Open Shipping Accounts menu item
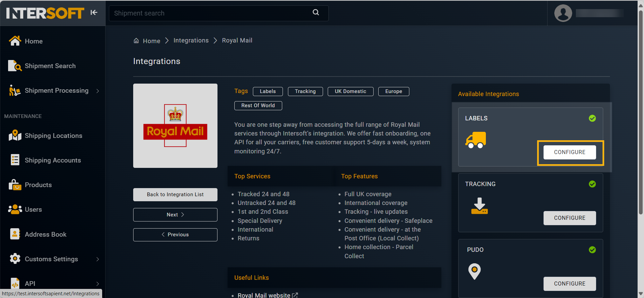The width and height of the screenshot is (644, 298). click(x=53, y=160)
